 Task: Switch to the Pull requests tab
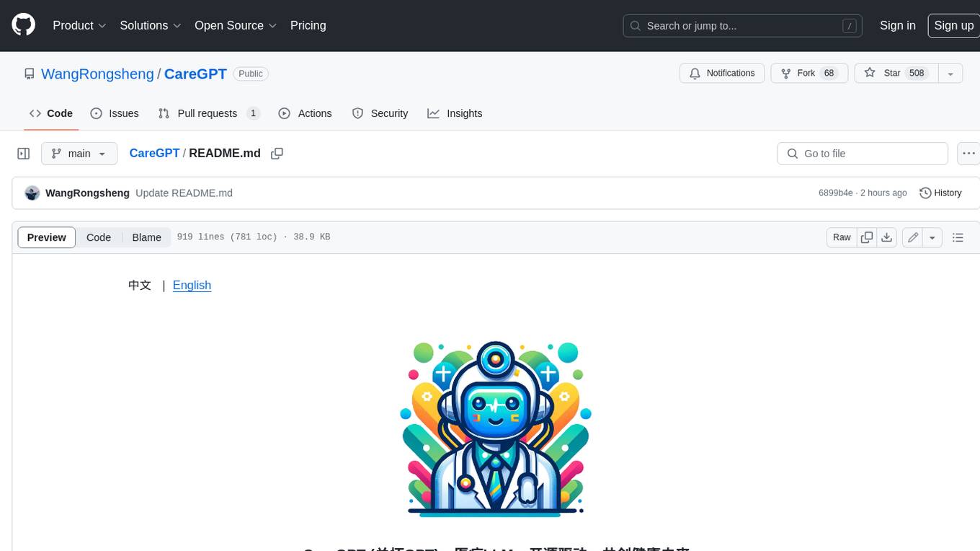(209, 113)
